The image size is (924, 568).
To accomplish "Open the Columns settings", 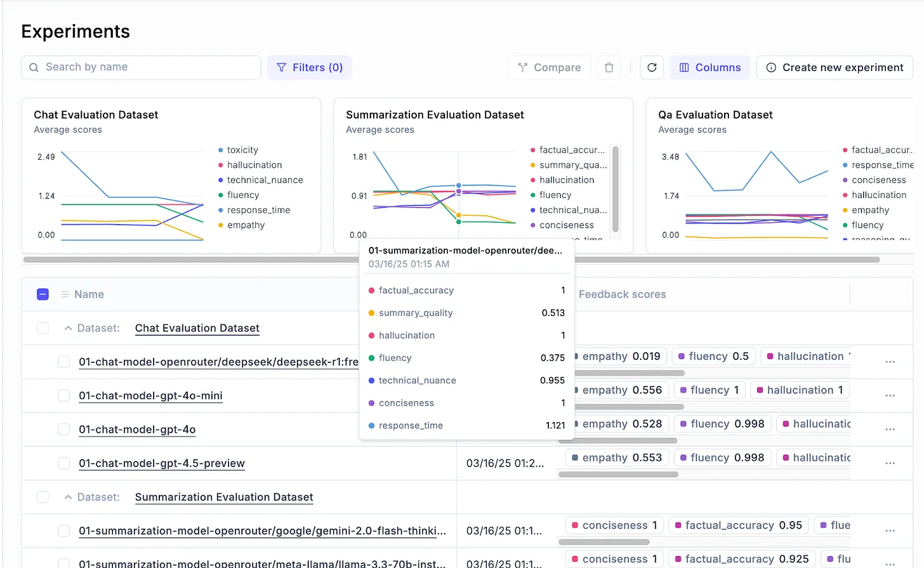I will [x=710, y=67].
